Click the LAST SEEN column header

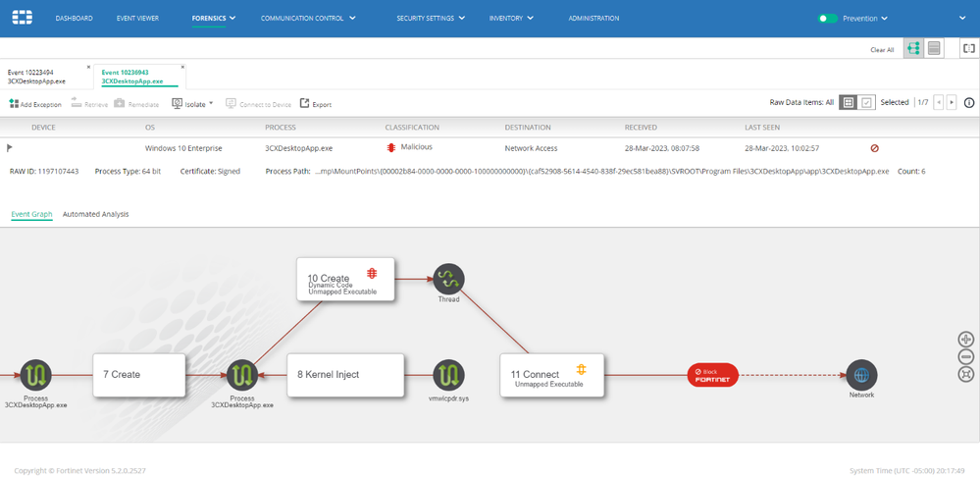tap(762, 127)
